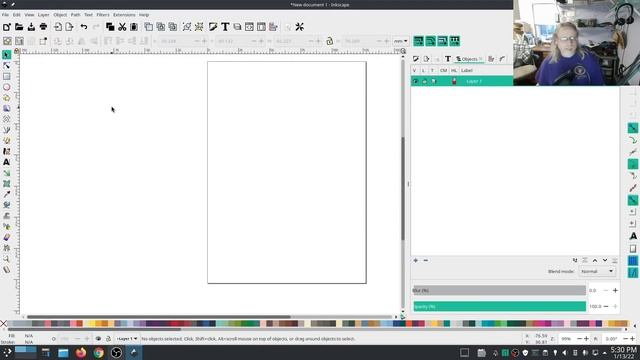
Task: Move layer up with arrow button
Action: tap(595, 260)
